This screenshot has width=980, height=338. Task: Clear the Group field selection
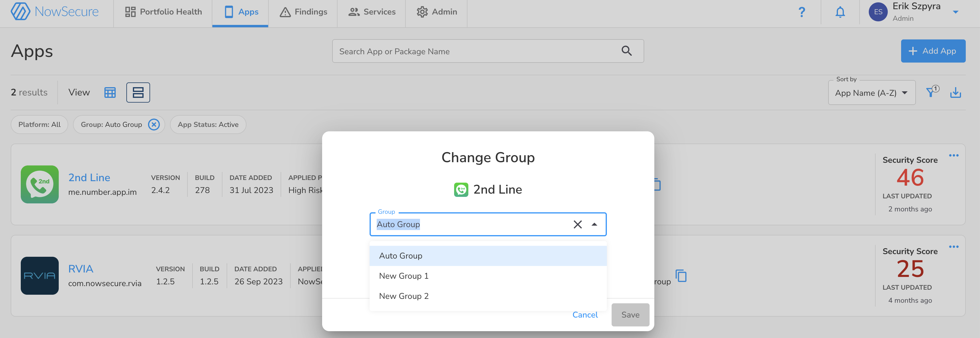tap(577, 225)
